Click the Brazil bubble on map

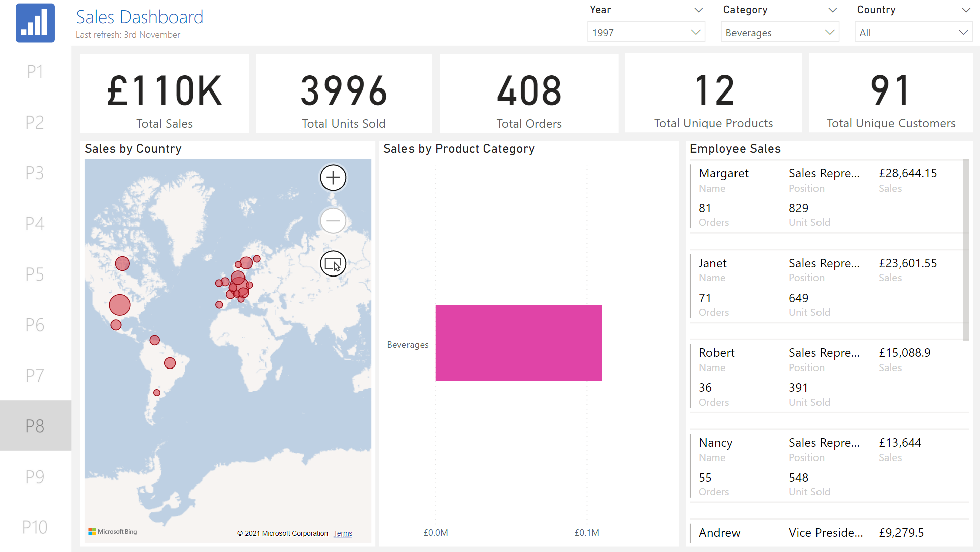click(170, 363)
